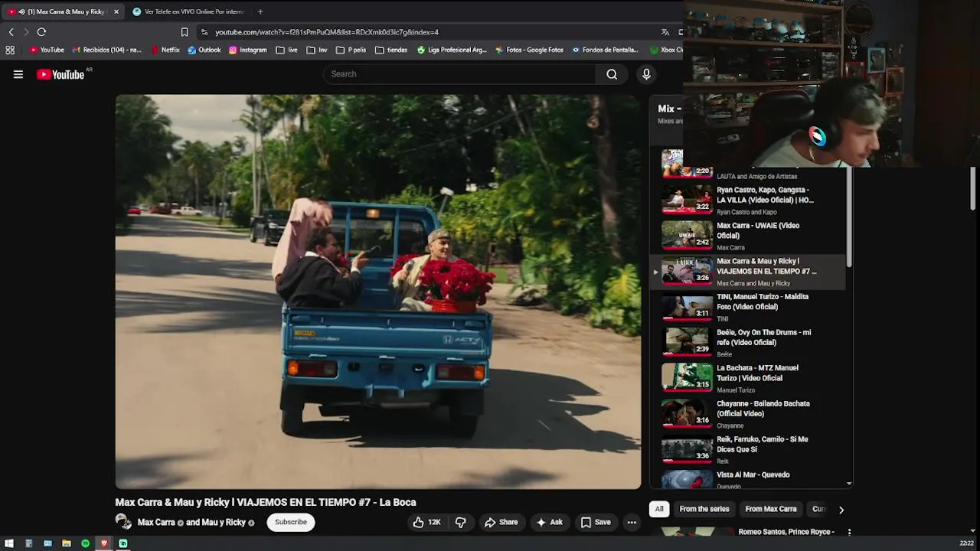Select the 'All' filter chip
The width and height of the screenshot is (980, 551).
(x=659, y=509)
